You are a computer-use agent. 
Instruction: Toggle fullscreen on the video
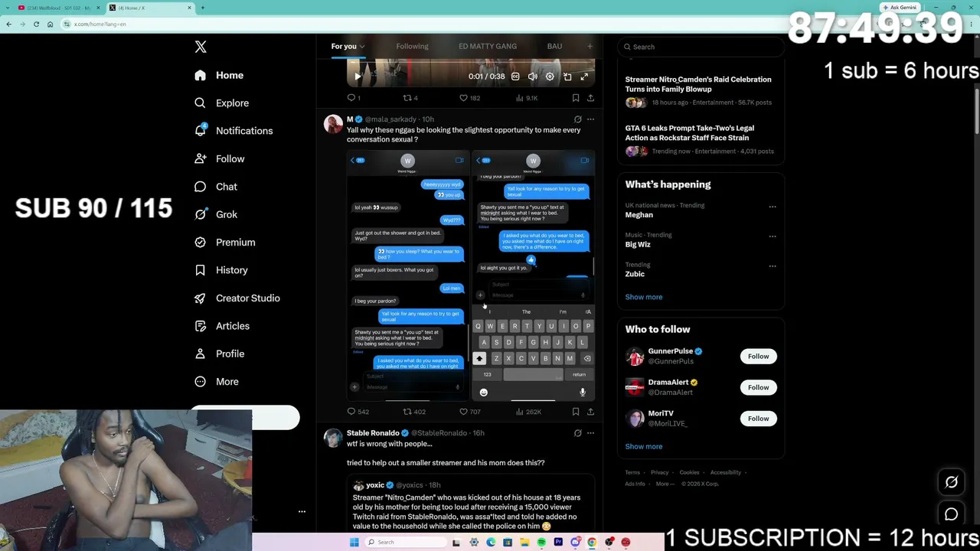click(x=584, y=77)
